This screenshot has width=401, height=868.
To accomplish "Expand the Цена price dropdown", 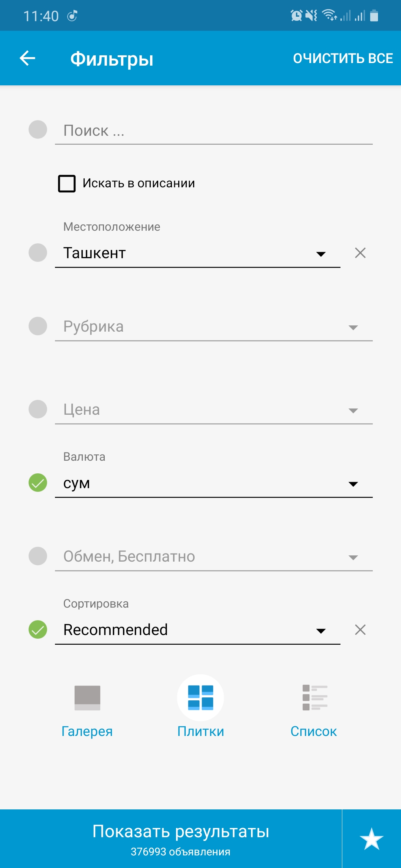I will [x=213, y=410].
